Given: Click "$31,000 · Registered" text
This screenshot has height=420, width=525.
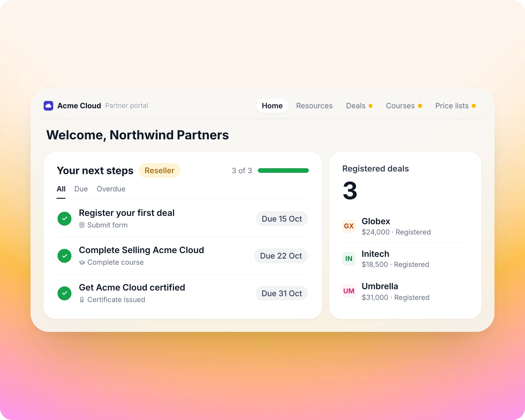Looking at the screenshot, I should [395, 297].
